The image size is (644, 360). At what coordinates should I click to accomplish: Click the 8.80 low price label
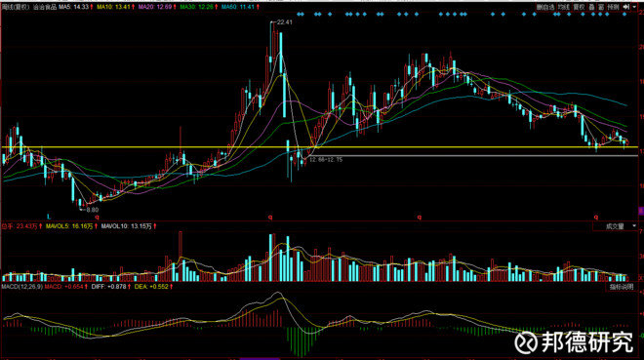point(93,210)
